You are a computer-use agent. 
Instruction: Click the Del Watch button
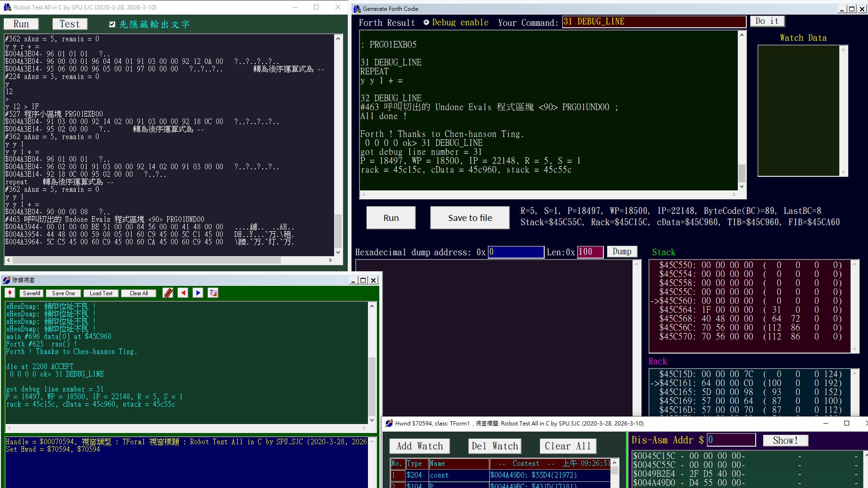tap(495, 446)
